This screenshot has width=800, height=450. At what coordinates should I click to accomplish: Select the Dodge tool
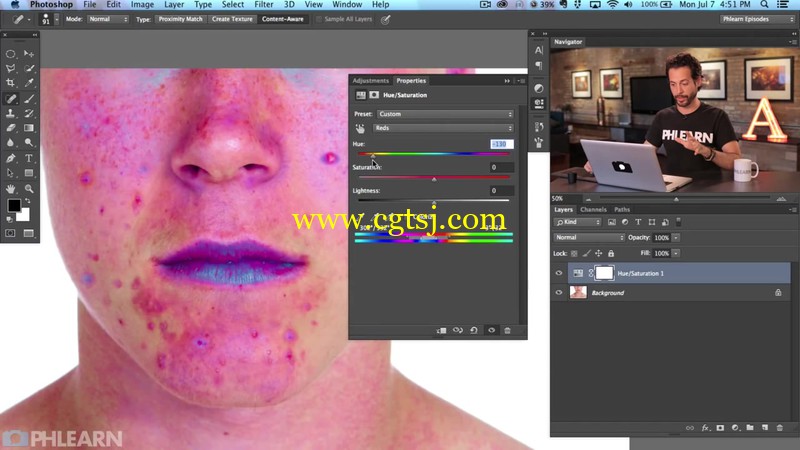(29, 143)
